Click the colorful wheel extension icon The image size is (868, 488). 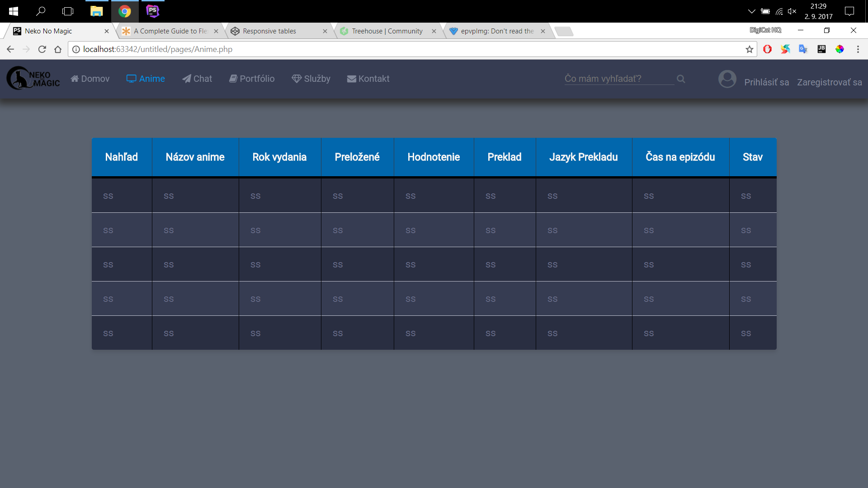pyautogui.click(x=840, y=49)
